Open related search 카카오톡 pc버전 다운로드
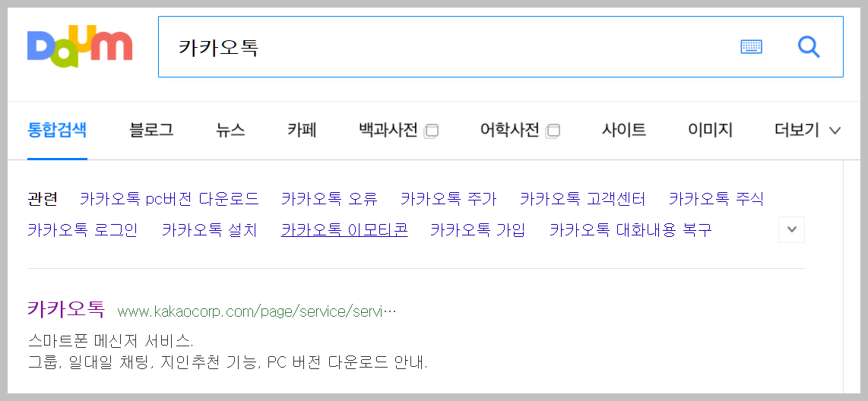 169,198
